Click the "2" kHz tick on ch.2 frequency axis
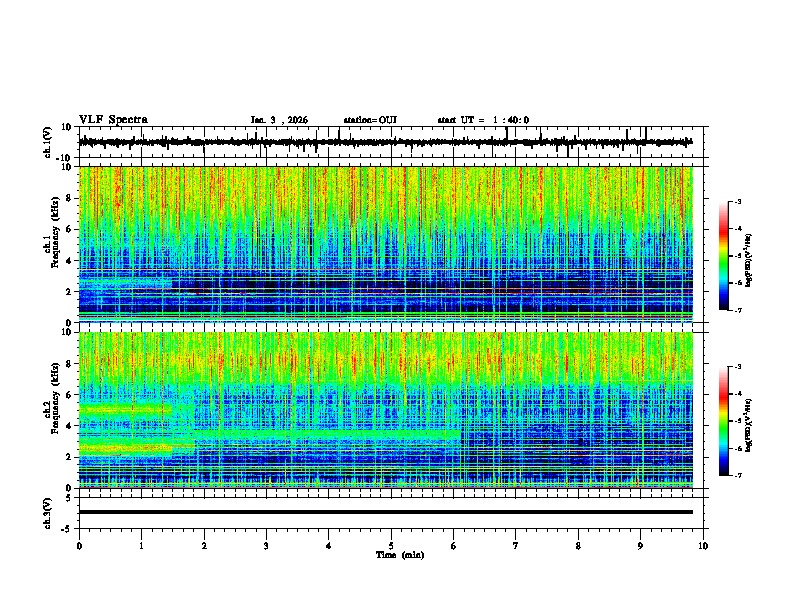This screenshot has width=792, height=612. pos(69,457)
